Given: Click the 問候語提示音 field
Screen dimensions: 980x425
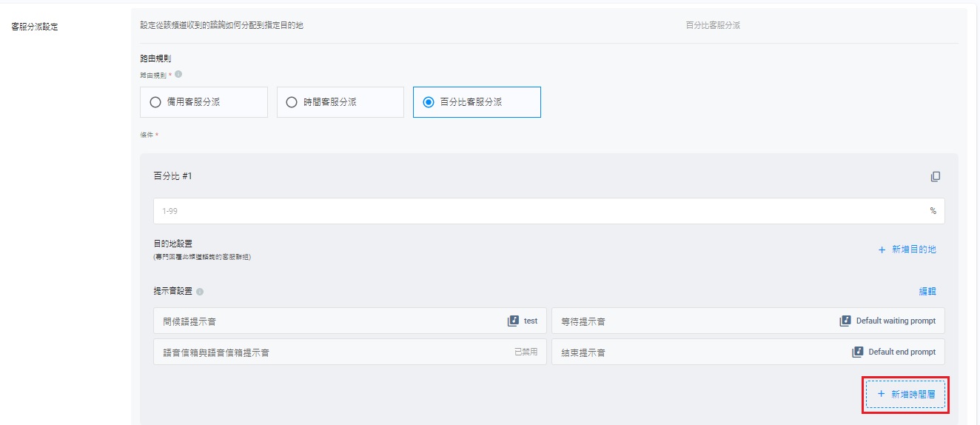Looking at the screenshot, I should [x=350, y=321].
